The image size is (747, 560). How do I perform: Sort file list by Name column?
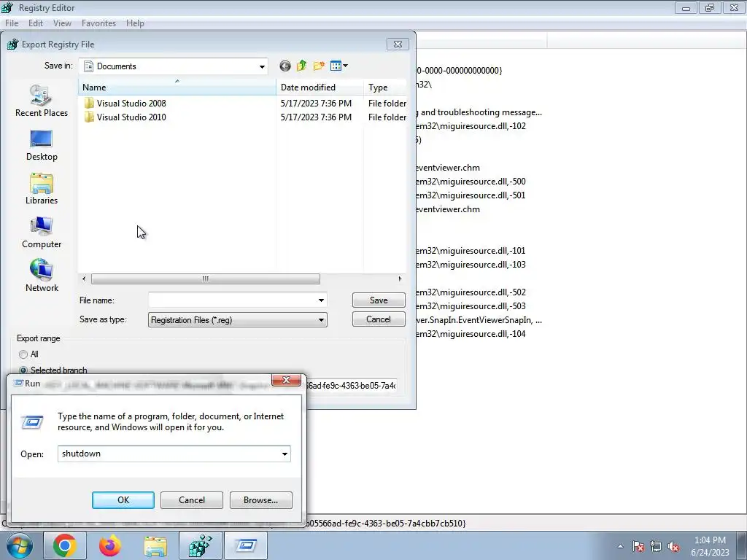click(177, 87)
